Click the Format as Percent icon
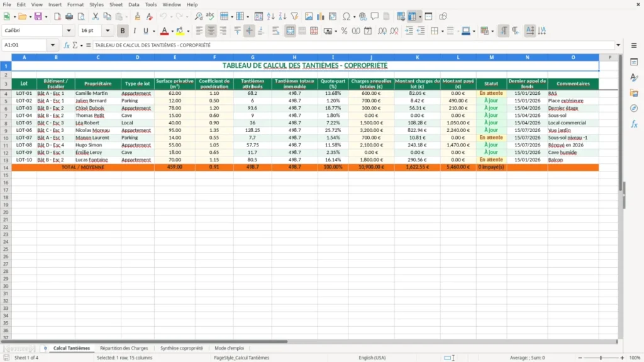 click(x=344, y=31)
